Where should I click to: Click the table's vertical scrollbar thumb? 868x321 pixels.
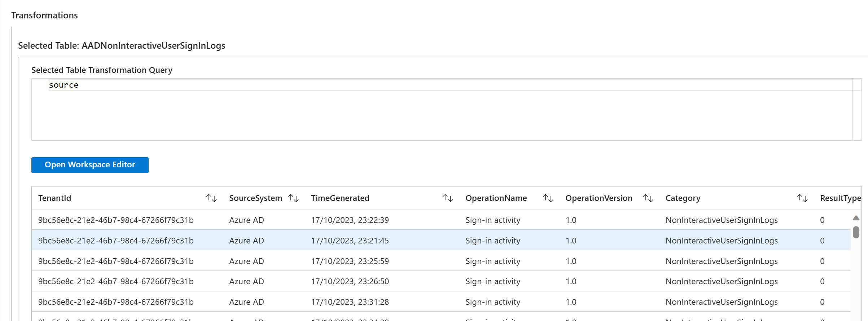point(856,232)
